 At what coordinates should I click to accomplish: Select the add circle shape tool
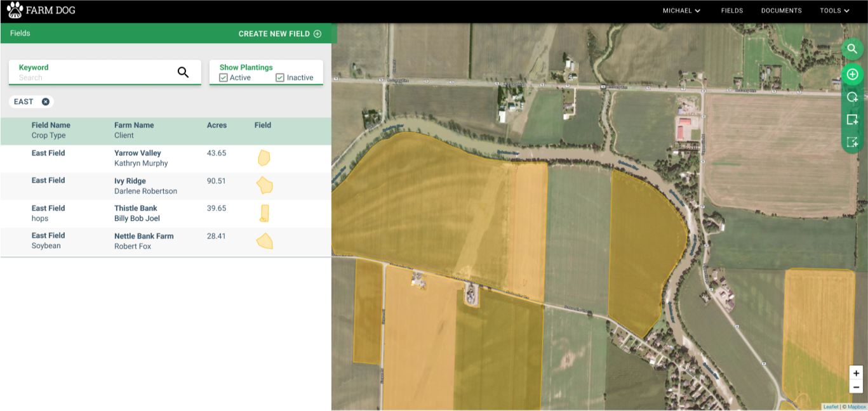click(x=852, y=97)
